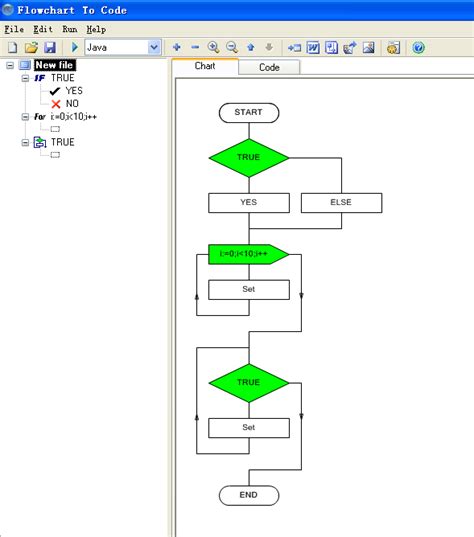Image resolution: width=474 pixels, height=537 pixels.
Task: Click the blue Run play arrow icon
Action: (74, 47)
